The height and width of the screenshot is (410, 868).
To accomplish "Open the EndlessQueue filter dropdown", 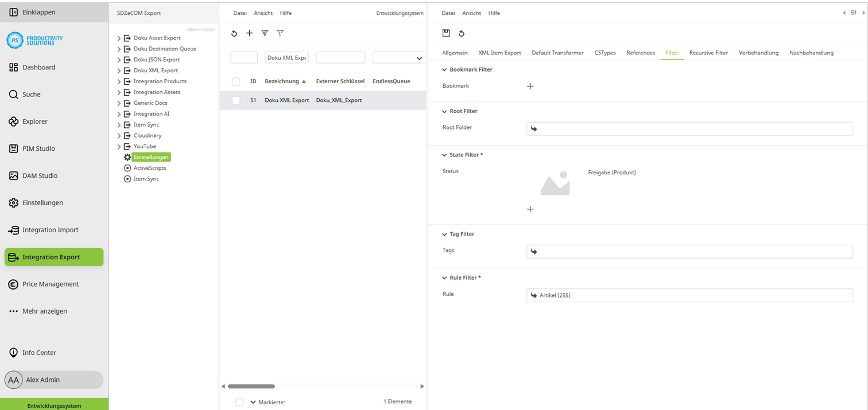I will [x=419, y=58].
